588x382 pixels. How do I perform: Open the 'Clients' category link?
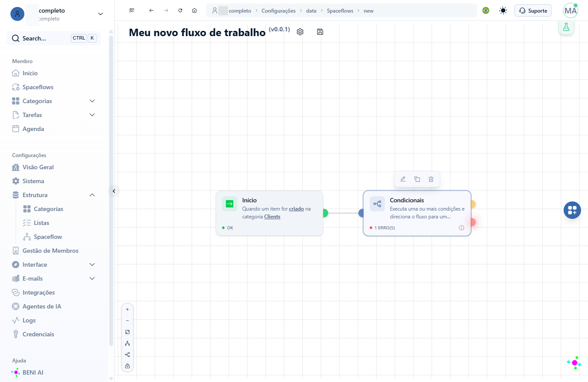[x=272, y=217]
